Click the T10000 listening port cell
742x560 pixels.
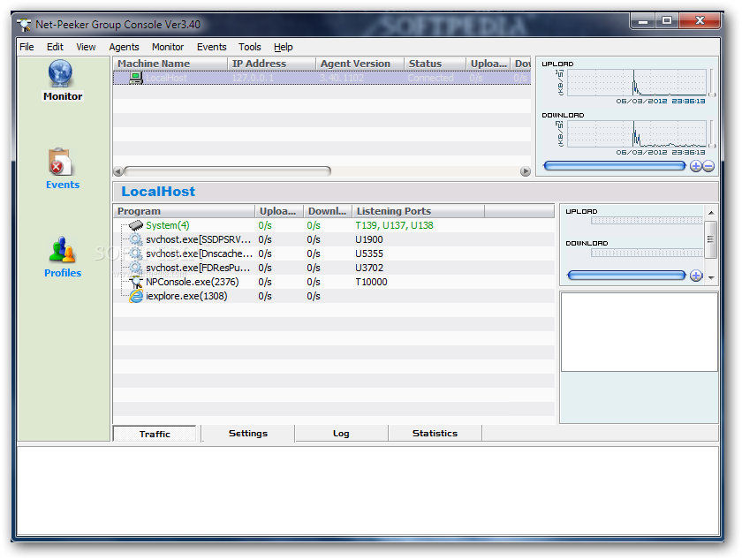(371, 282)
